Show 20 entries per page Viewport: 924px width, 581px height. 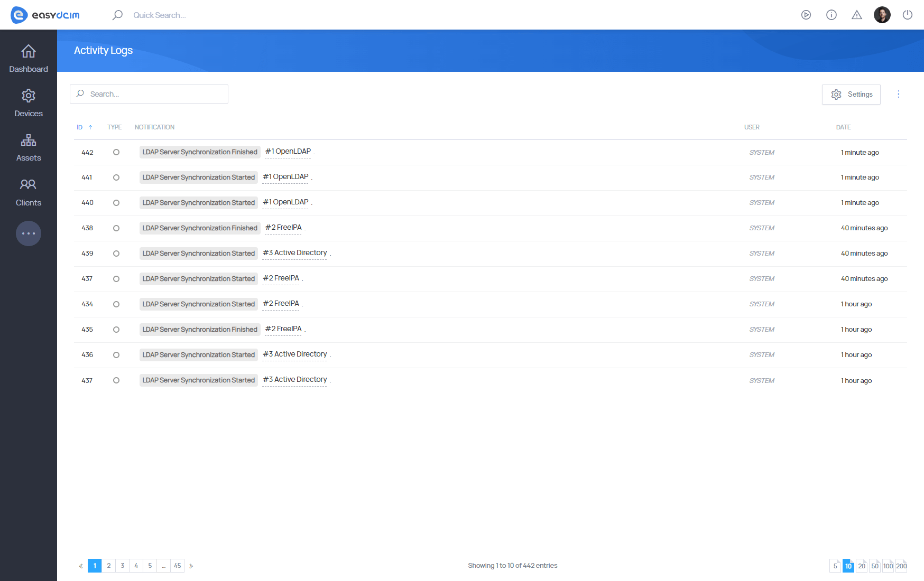coord(862,566)
